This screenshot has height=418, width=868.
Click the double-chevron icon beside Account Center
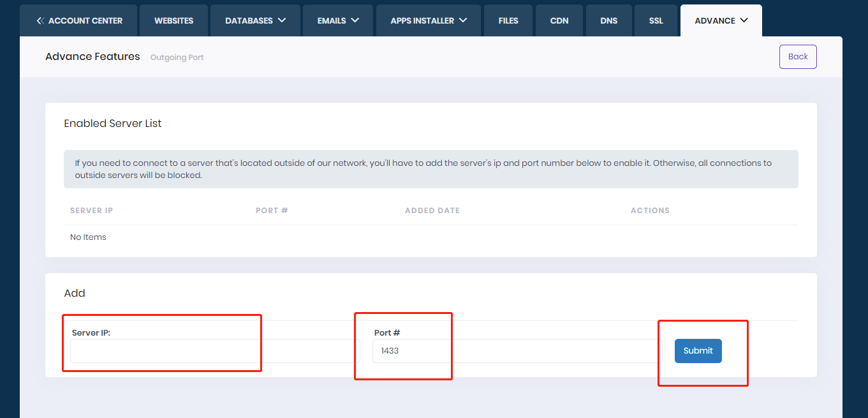(x=40, y=21)
